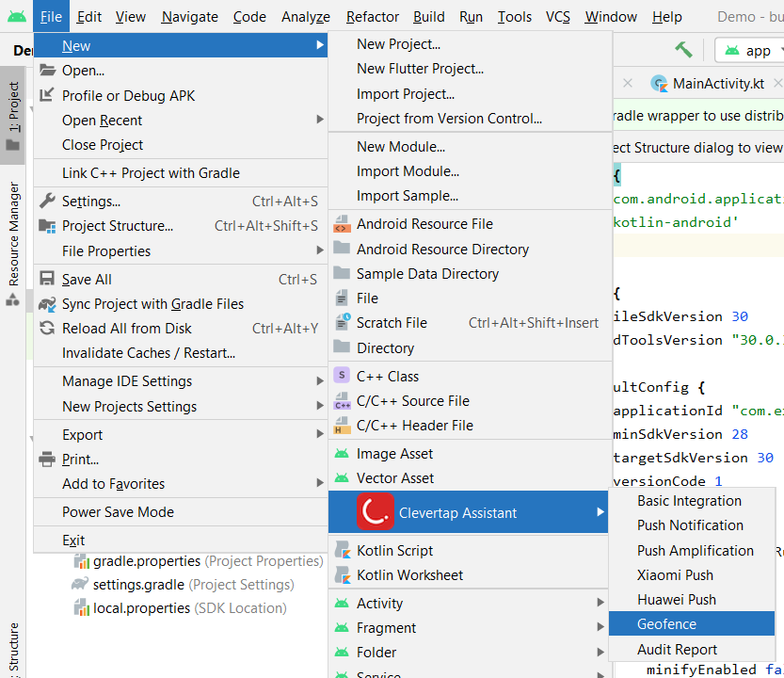
Task: Select Close Project
Action: click(x=181, y=145)
